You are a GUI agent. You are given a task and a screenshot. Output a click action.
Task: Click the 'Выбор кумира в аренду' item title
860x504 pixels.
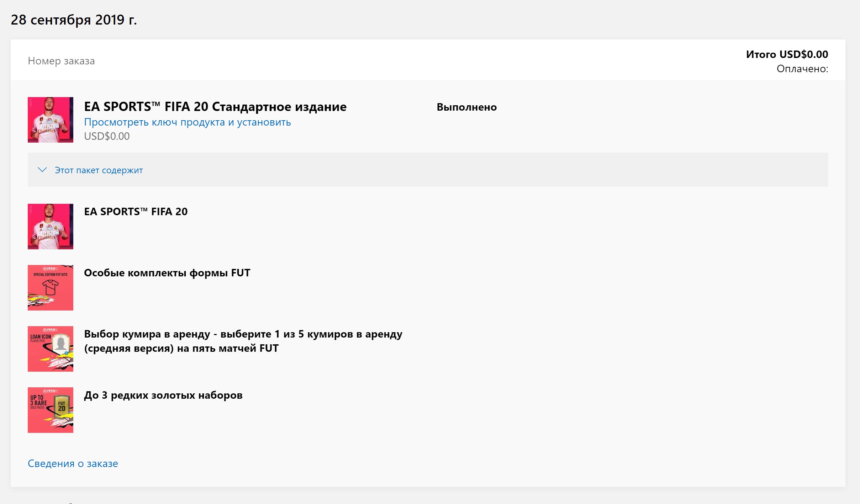point(243,341)
